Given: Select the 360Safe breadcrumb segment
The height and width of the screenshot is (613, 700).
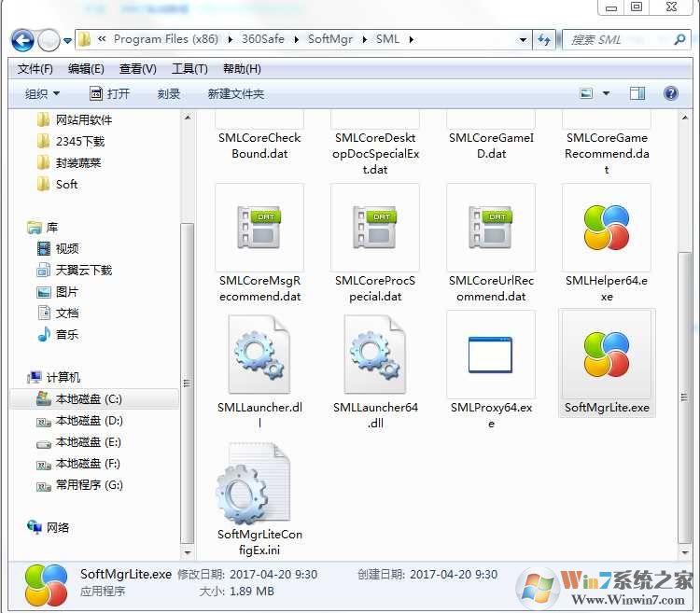Looking at the screenshot, I should pos(262,39).
